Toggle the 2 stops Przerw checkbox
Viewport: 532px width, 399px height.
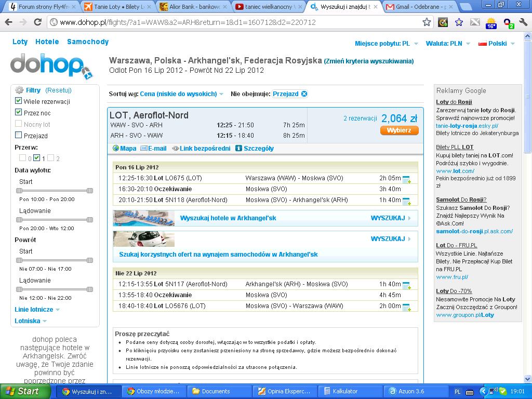[x=50, y=158]
